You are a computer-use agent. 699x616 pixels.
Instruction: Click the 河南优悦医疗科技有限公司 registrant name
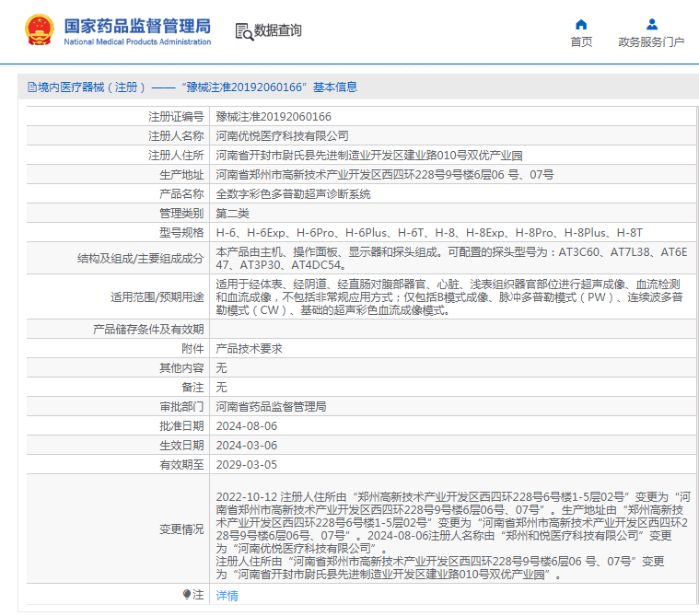click(x=282, y=136)
